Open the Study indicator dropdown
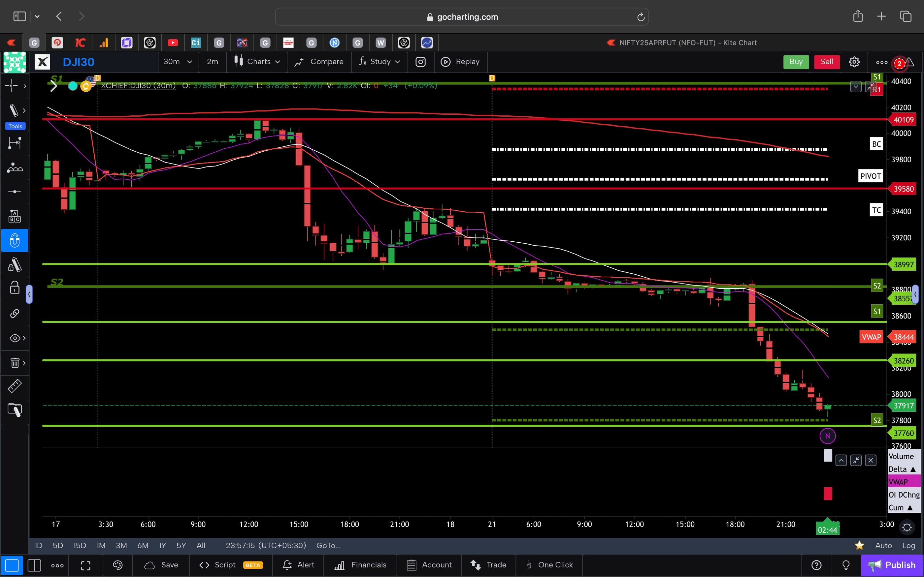This screenshot has width=924, height=577. tap(379, 62)
